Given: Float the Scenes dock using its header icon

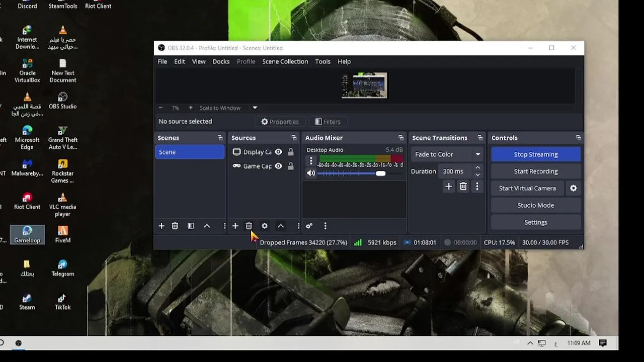Looking at the screenshot, I should (220, 138).
